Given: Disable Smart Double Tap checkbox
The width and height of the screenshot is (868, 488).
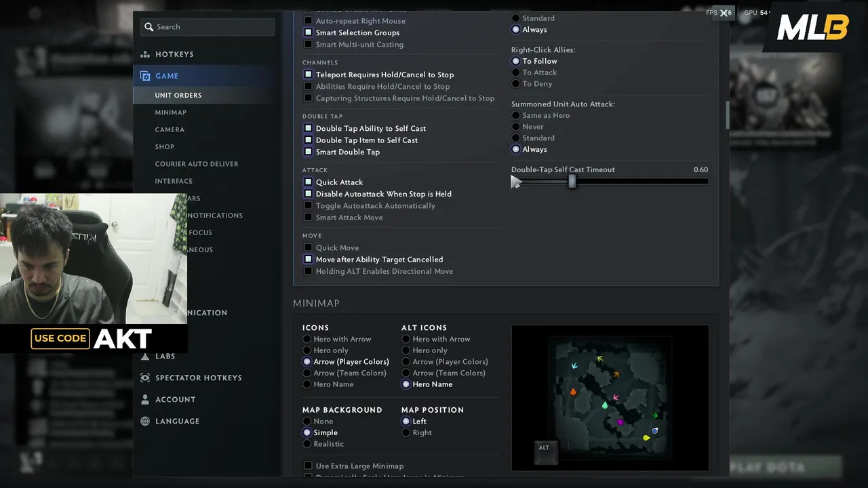Looking at the screenshot, I should pos(309,152).
